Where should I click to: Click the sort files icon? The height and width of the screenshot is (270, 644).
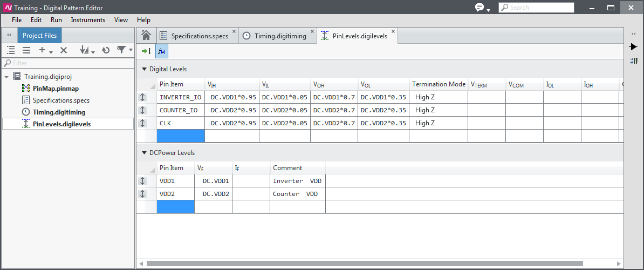pyautogui.click(x=84, y=50)
